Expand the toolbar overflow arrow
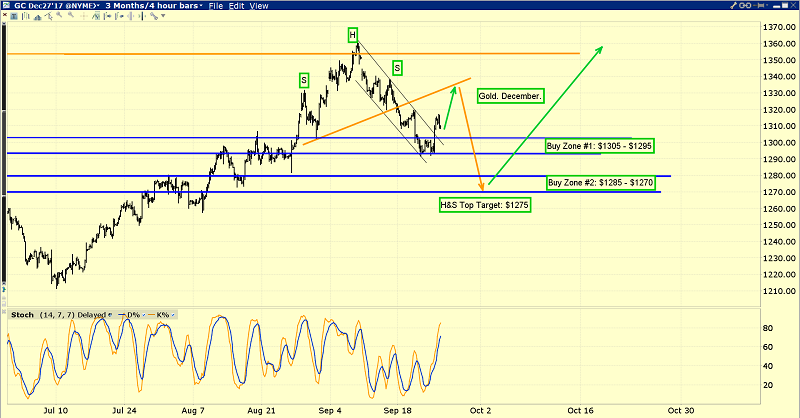This screenshot has width=800, height=418. coord(163,16)
